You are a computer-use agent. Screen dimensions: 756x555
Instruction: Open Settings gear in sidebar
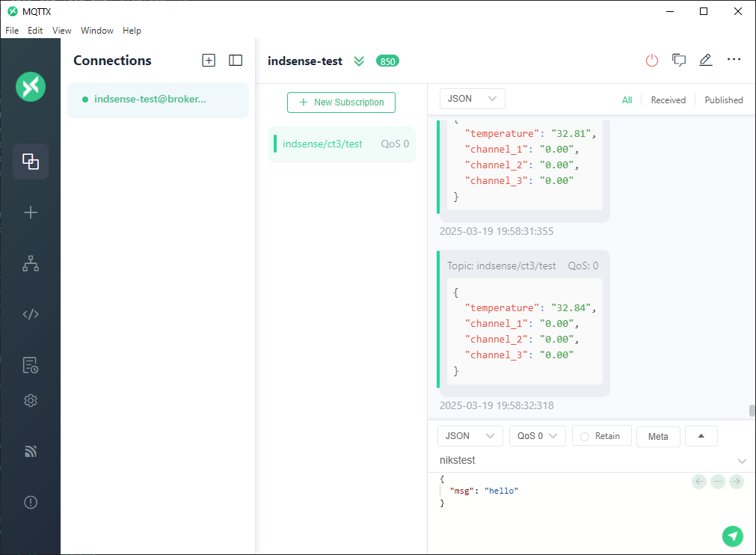(x=31, y=401)
